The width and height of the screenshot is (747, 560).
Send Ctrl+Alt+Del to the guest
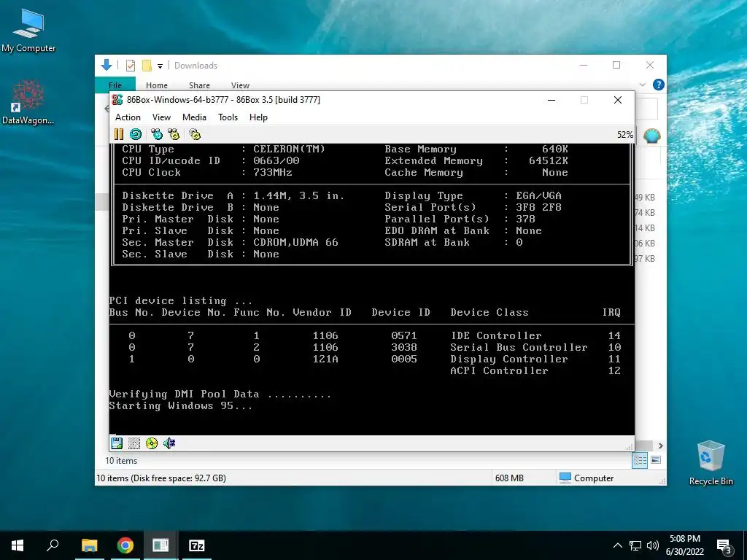pos(156,134)
